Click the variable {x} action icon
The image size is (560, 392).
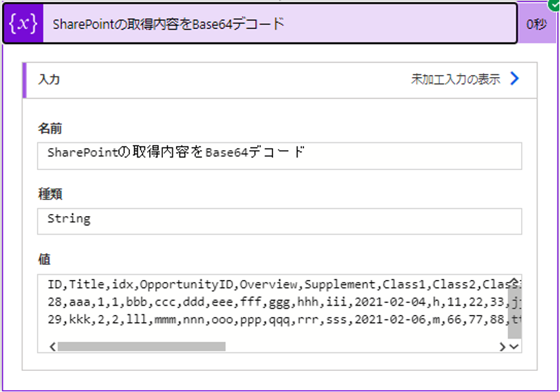(23, 24)
